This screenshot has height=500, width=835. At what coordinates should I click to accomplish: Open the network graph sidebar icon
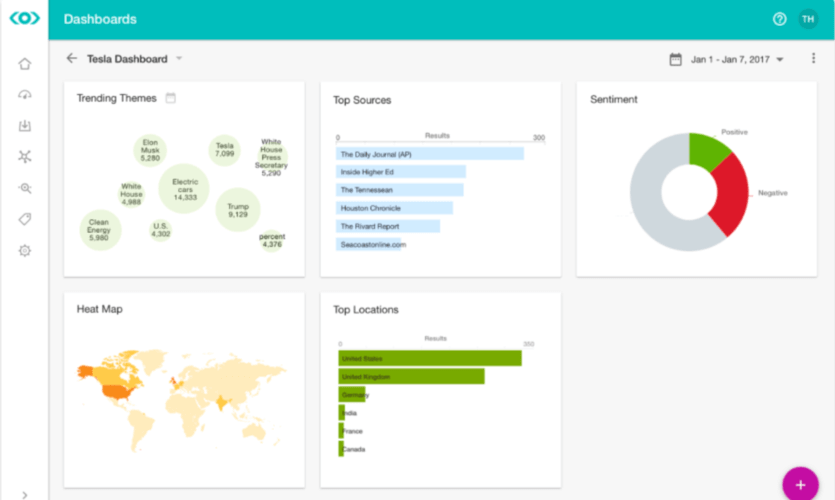point(24,157)
